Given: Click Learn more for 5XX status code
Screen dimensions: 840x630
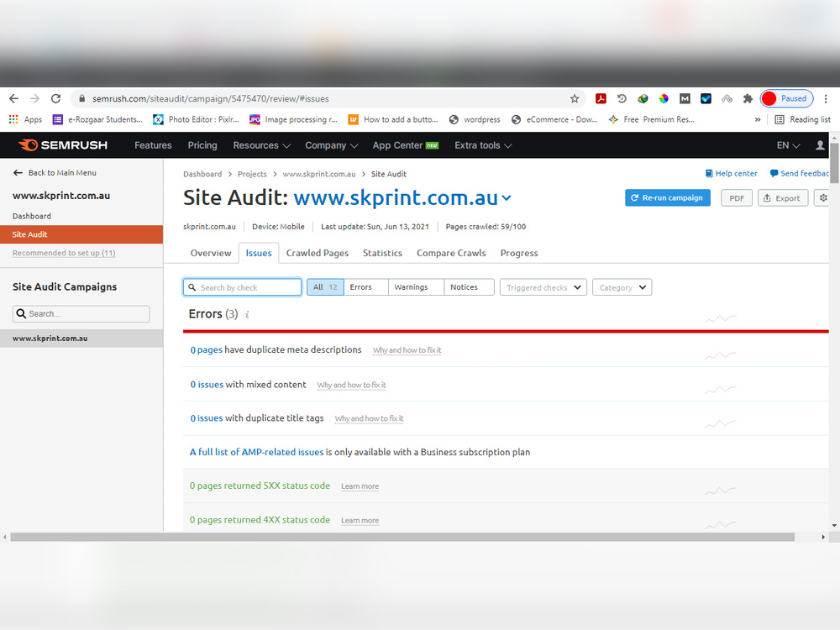Looking at the screenshot, I should (x=360, y=486).
